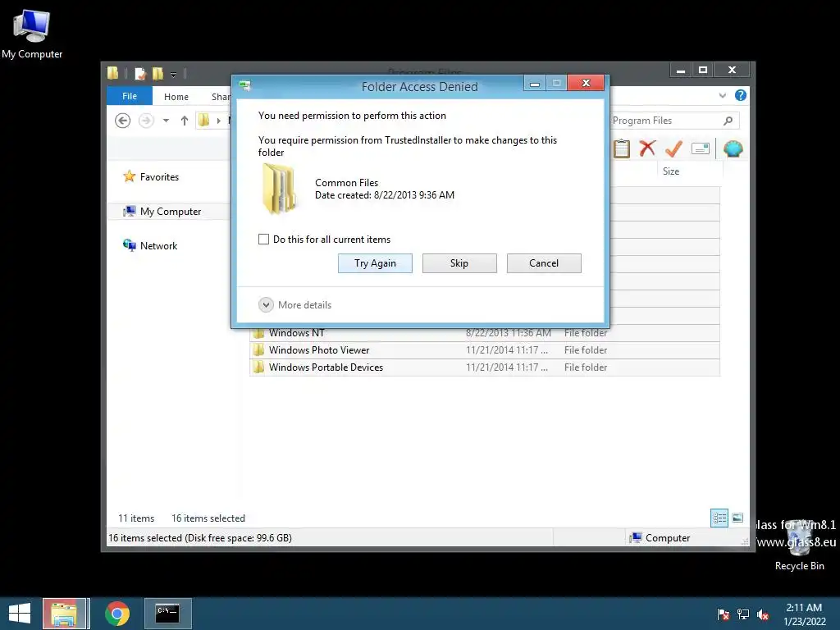The height and width of the screenshot is (630, 840).
Task: Open the recent locations dropdown arrow
Action: coord(166,121)
